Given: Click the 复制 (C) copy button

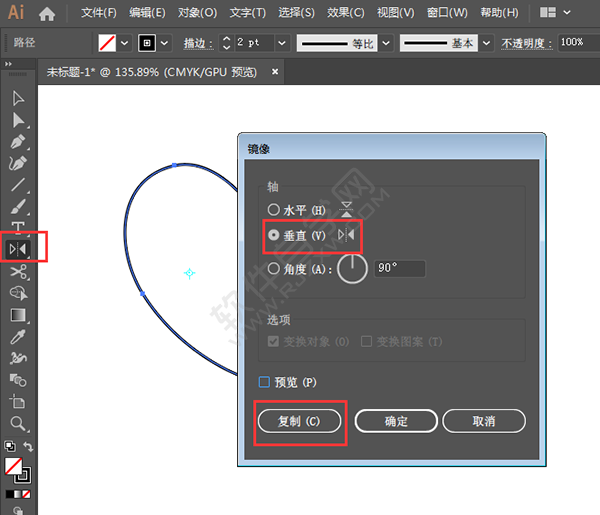Looking at the screenshot, I should click(x=300, y=422).
